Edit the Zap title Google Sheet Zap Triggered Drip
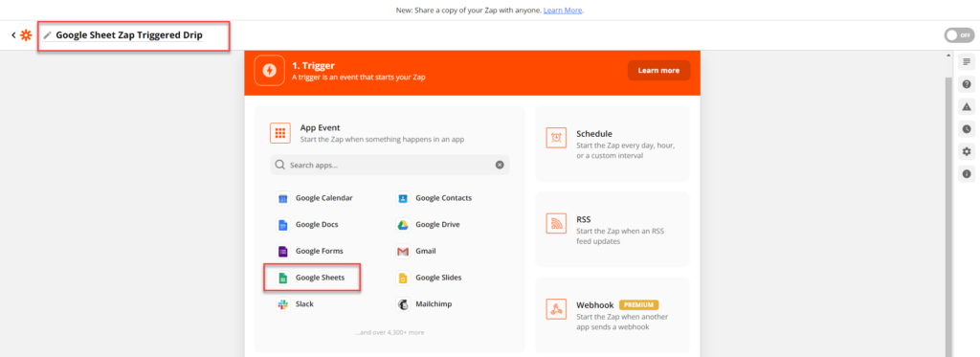Image resolution: width=980 pixels, height=357 pixels. (129, 35)
